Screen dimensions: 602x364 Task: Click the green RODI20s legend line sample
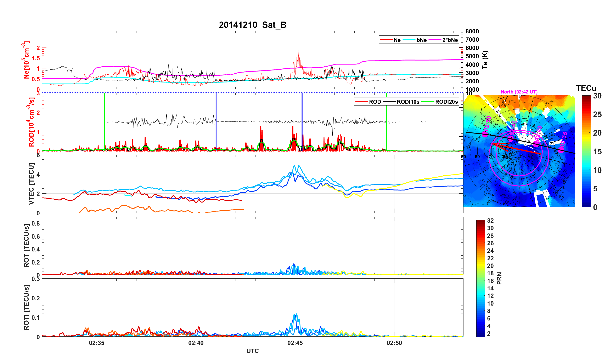click(x=428, y=101)
